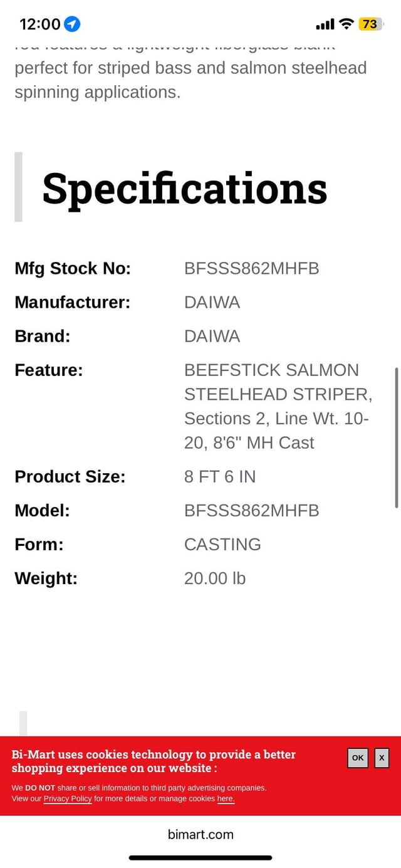Tap the cellular signal bars icon
Viewport: 401px width, 868px height.
[x=325, y=24]
